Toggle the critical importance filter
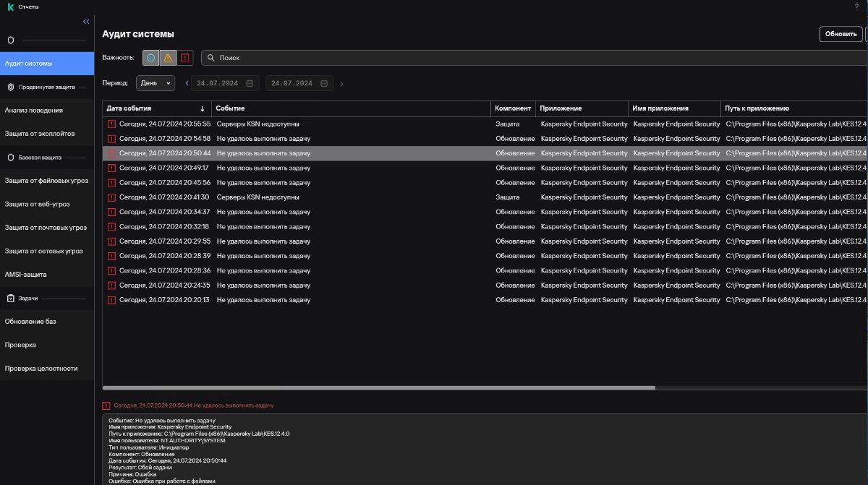 pyautogui.click(x=186, y=58)
